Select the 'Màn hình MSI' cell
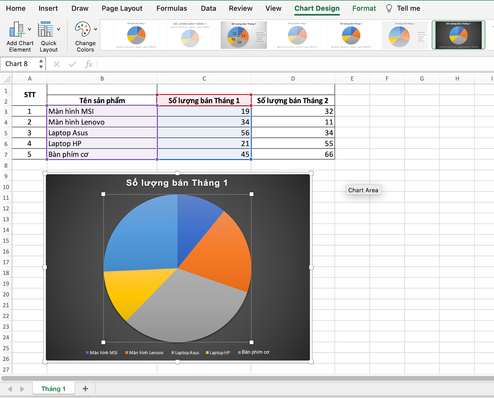The width and height of the screenshot is (494, 398). [102, 111]
